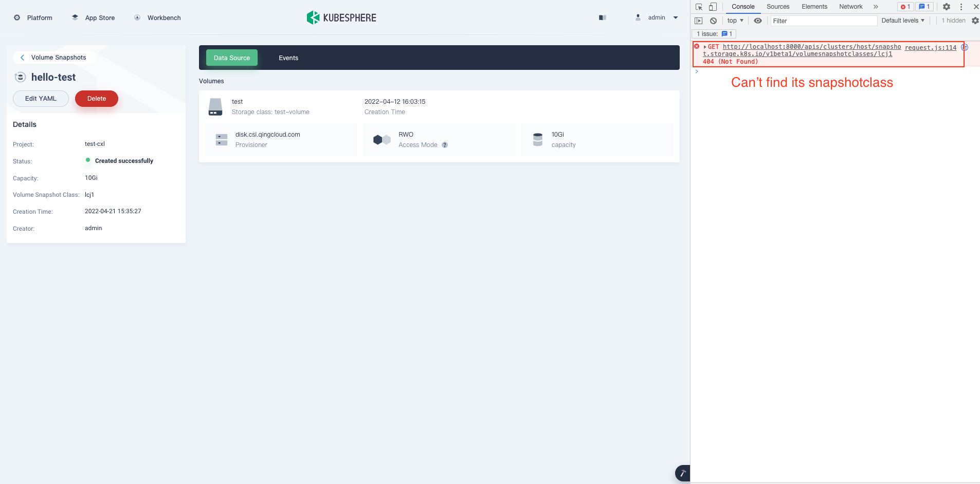
Task: Clear the console output
Action: (x=713, y=21)
